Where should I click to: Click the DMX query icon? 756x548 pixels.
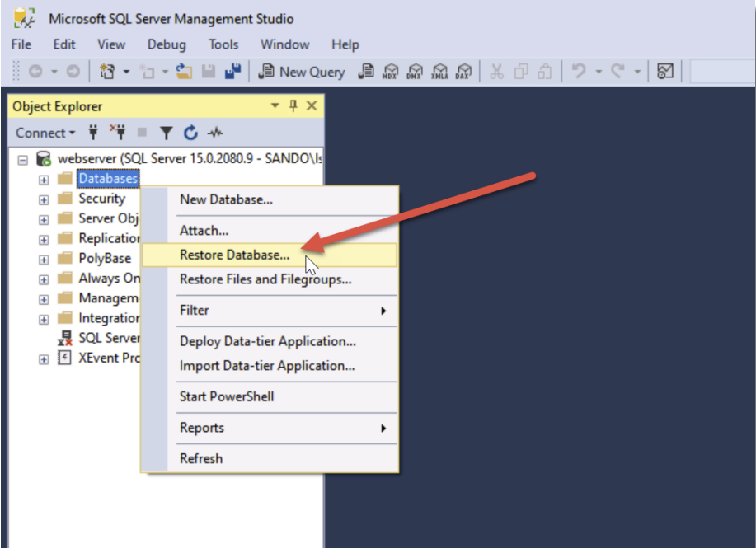(x=415, y=72)
